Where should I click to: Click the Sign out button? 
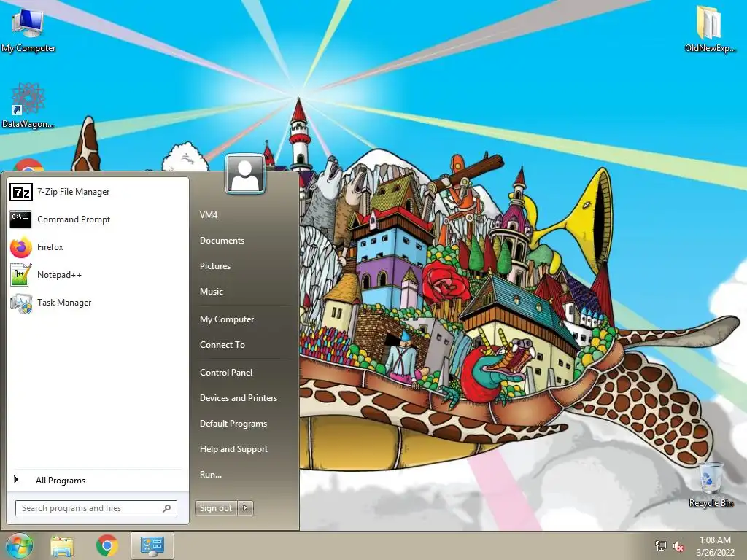pyautogui.click(x=216, y=508)
